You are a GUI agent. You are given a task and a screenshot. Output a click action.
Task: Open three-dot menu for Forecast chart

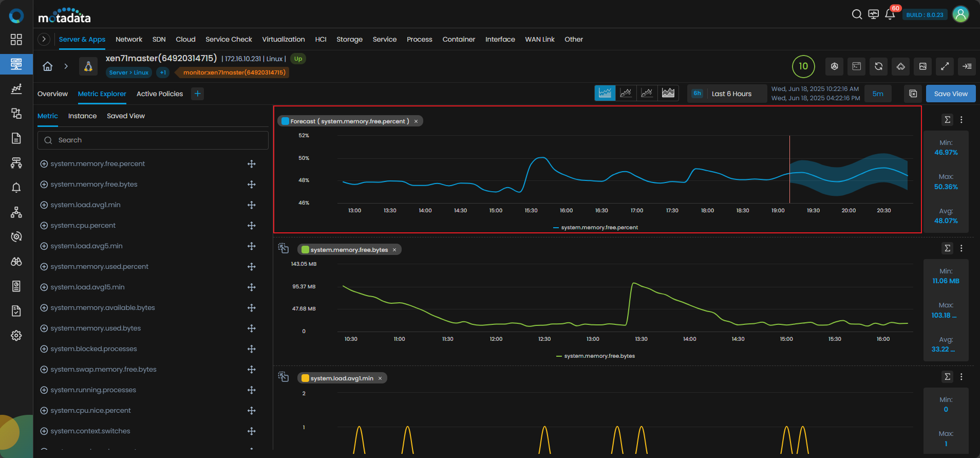point(962,120)
